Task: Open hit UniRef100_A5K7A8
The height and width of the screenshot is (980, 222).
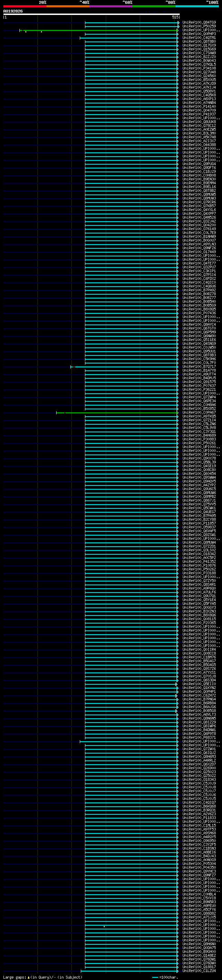Action: pyautogui.click(x=199, y=137)
